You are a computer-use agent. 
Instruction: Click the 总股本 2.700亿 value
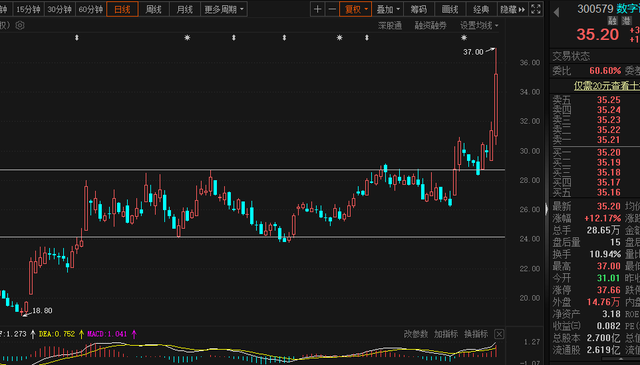604,338
